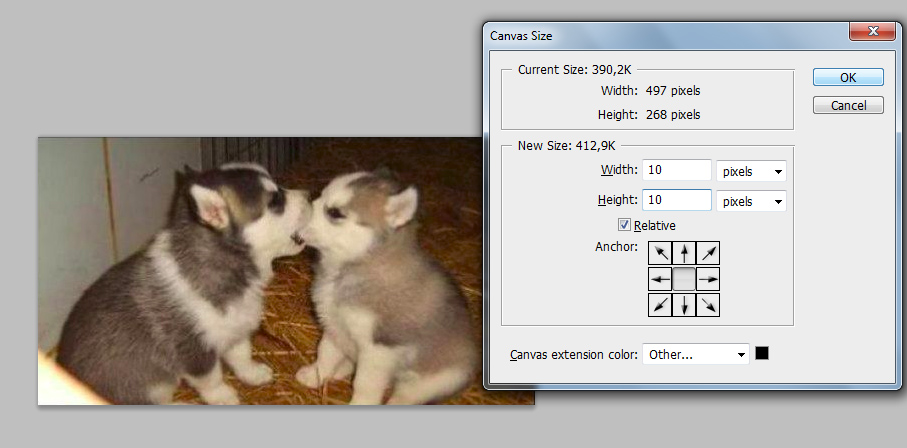The height and width of the screenshot is (448, 907).
Task: Uncheck the Relative checkbox
Action: (624, 225)
